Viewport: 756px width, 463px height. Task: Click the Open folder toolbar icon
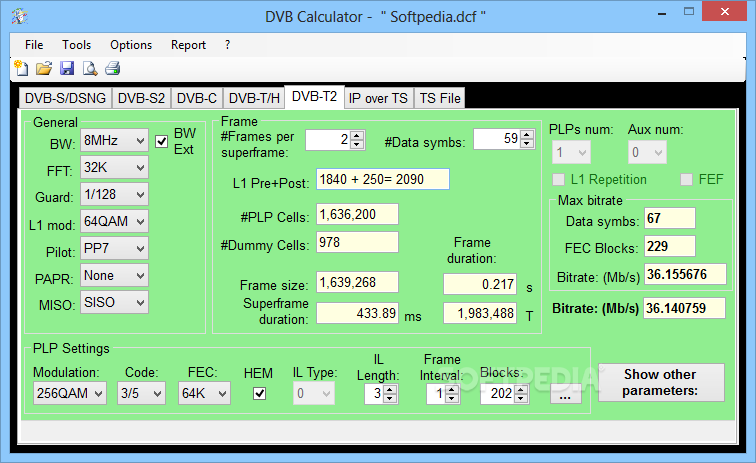(44, 68)
